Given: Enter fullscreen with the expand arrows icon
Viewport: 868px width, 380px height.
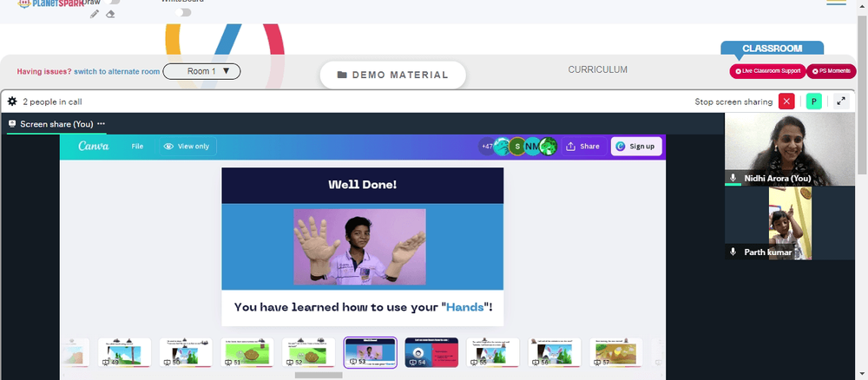Looking at the screenshot, I should coord(841,102).
